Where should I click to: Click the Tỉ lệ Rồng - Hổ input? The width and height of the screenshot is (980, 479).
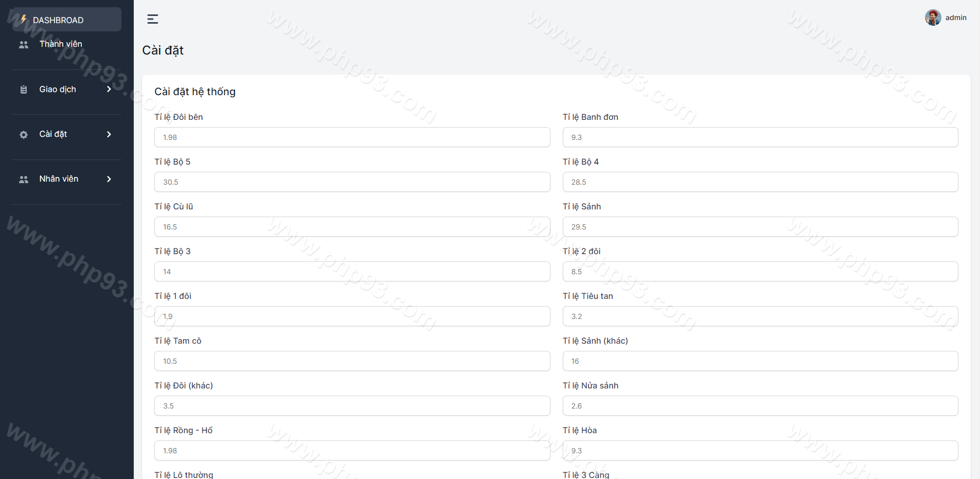352,451
